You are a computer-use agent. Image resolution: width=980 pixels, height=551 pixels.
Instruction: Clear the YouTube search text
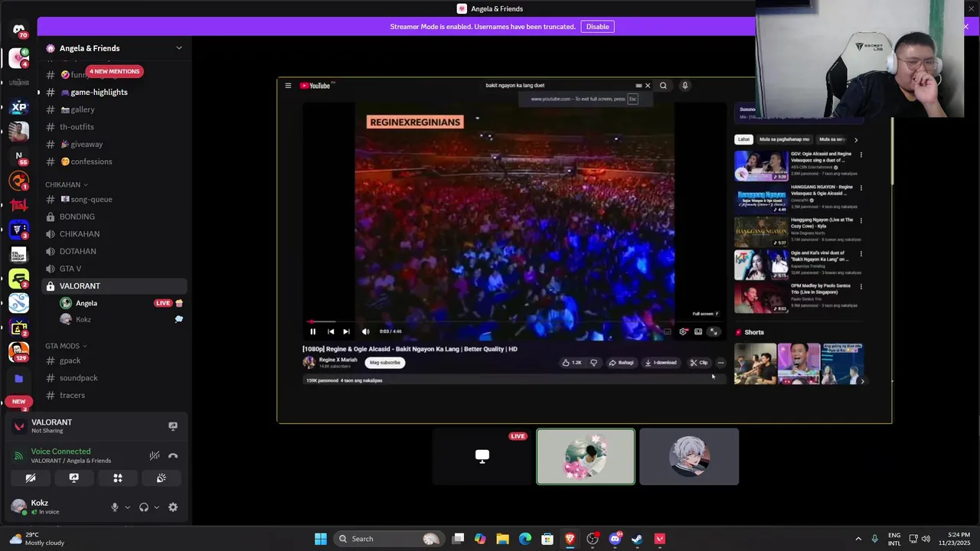point(648,86)
